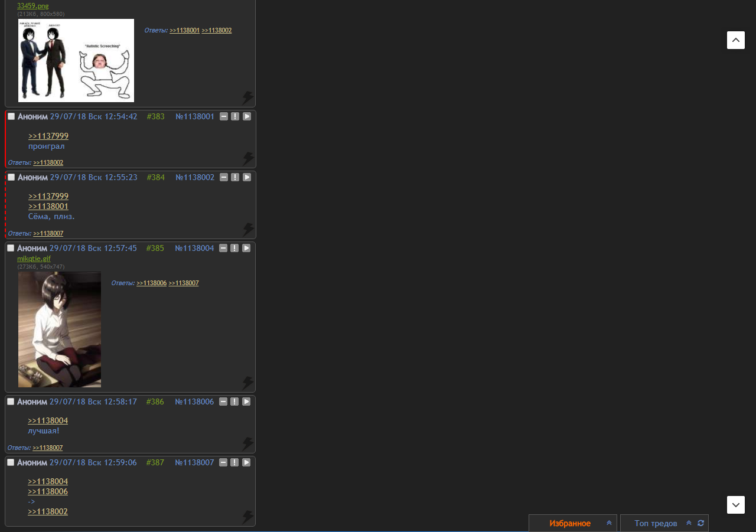Screen dimensions: 756x532
Task: Open the 33459.png file link
Action: (33, 6)
